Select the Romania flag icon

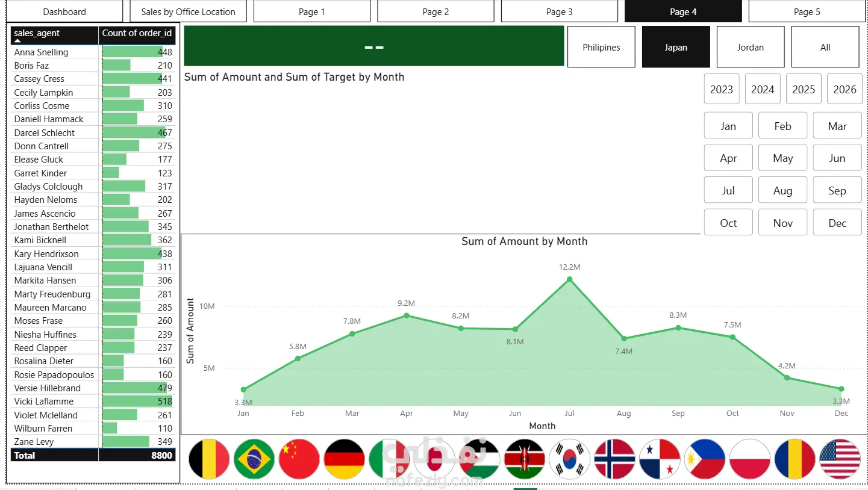tap(795, 459)
